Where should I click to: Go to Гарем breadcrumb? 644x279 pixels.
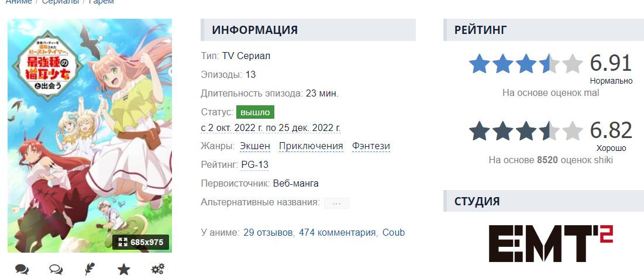[101, 2]
